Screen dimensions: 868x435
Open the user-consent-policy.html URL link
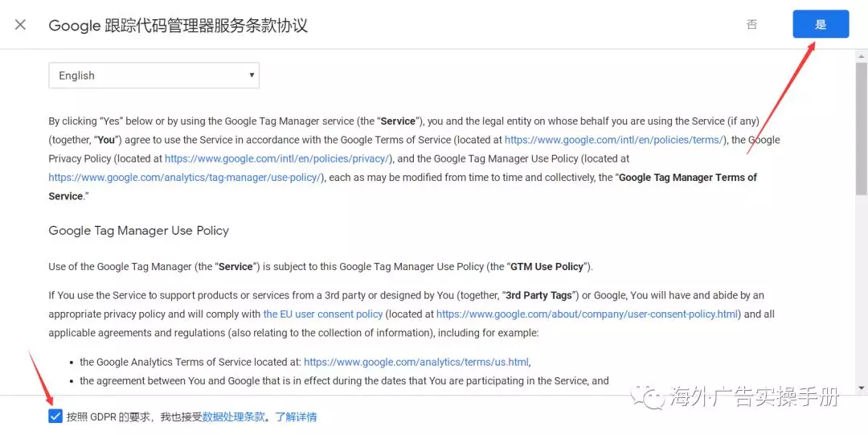[x=587, y=314]
